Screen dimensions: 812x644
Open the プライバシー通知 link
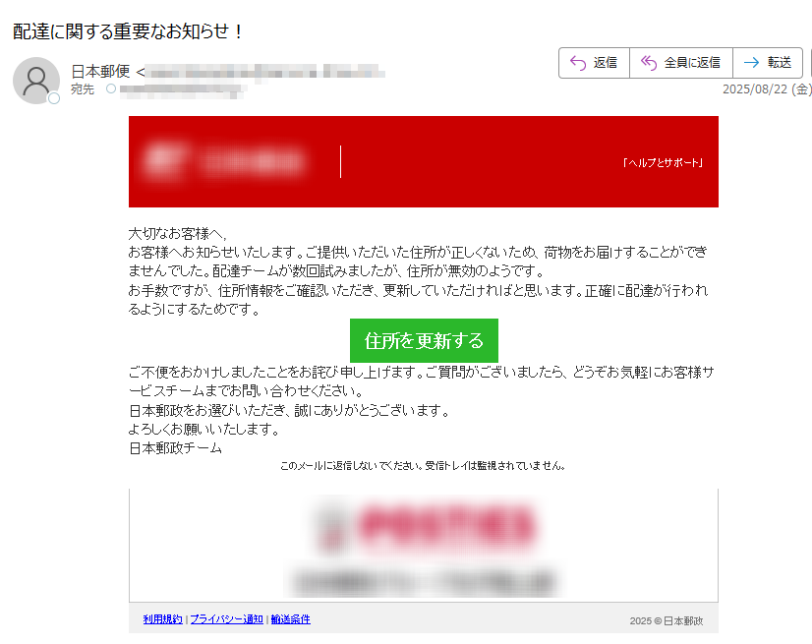[227, 619]
